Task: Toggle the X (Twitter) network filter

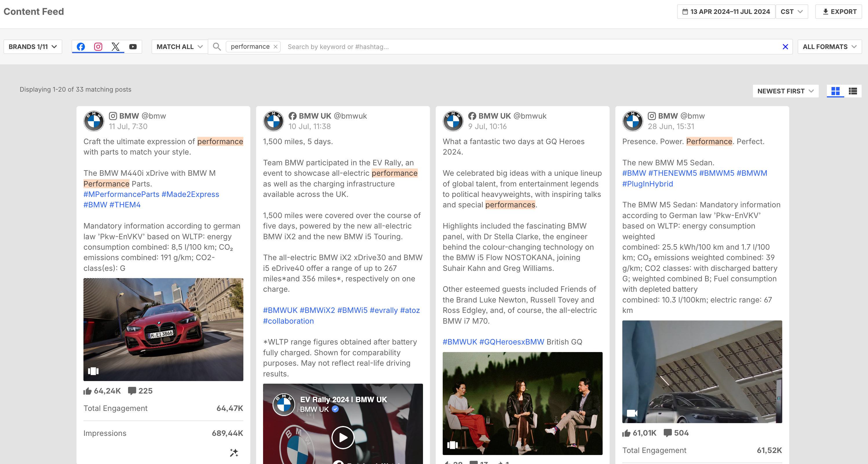Action: [116, 46]
